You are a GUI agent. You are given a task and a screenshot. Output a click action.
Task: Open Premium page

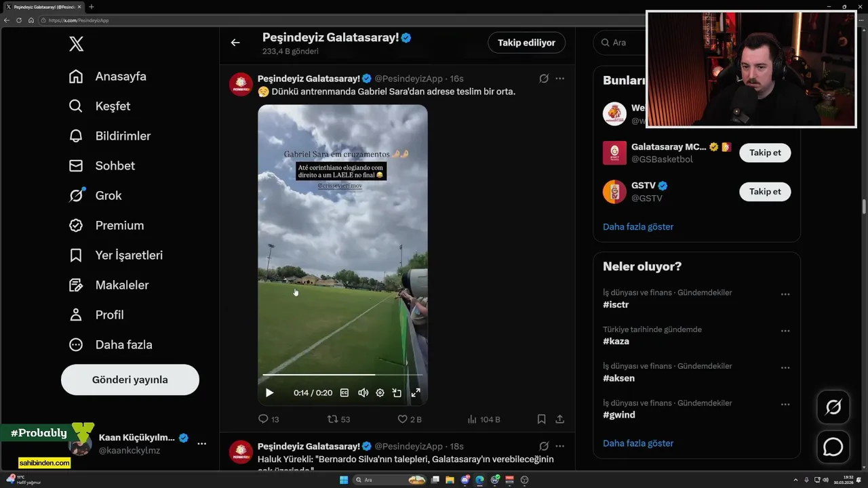[106, 226]
